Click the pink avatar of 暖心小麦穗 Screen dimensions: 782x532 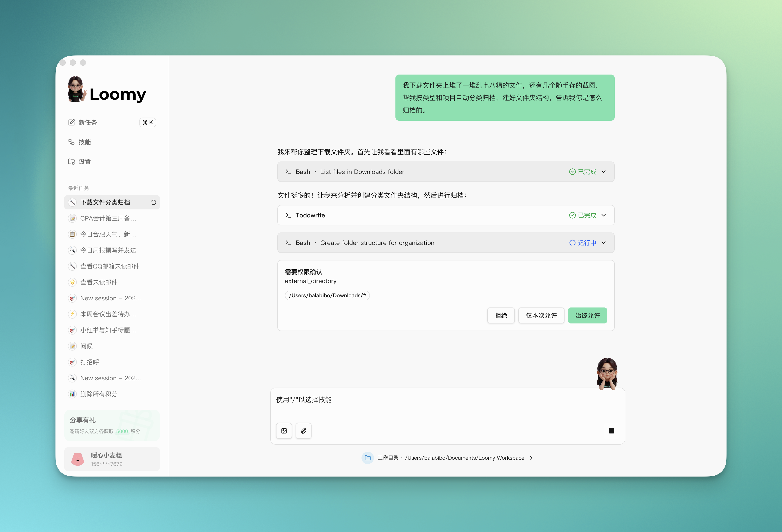(78, 459)
